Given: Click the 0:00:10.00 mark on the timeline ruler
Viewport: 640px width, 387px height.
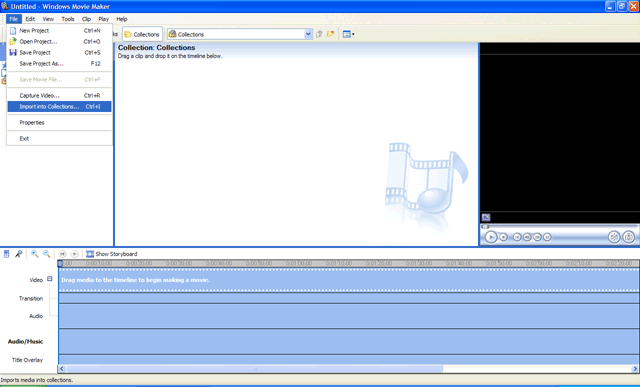Looking at the screenshot, I should [99, 264].
